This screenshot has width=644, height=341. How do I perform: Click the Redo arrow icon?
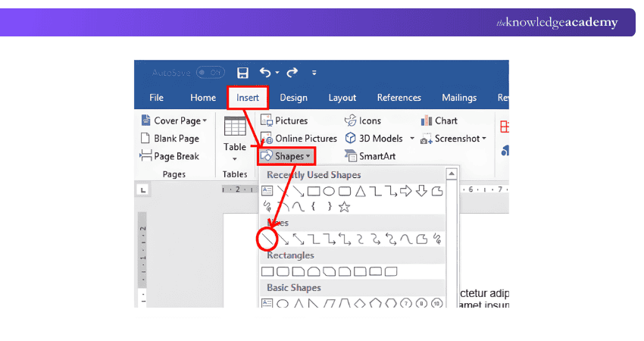click(x=292, y=73)
